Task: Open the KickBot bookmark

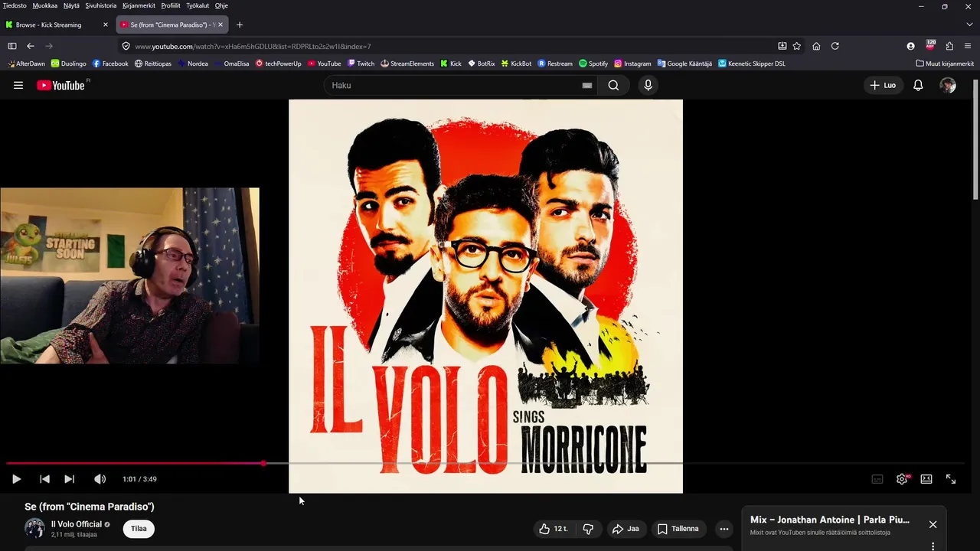Action: (516, 64)
